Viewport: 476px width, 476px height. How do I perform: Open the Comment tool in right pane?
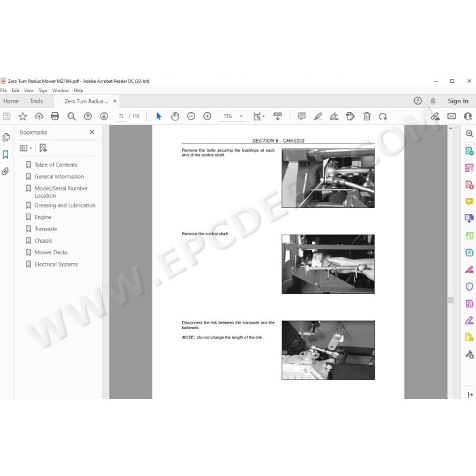click(469, 201)
